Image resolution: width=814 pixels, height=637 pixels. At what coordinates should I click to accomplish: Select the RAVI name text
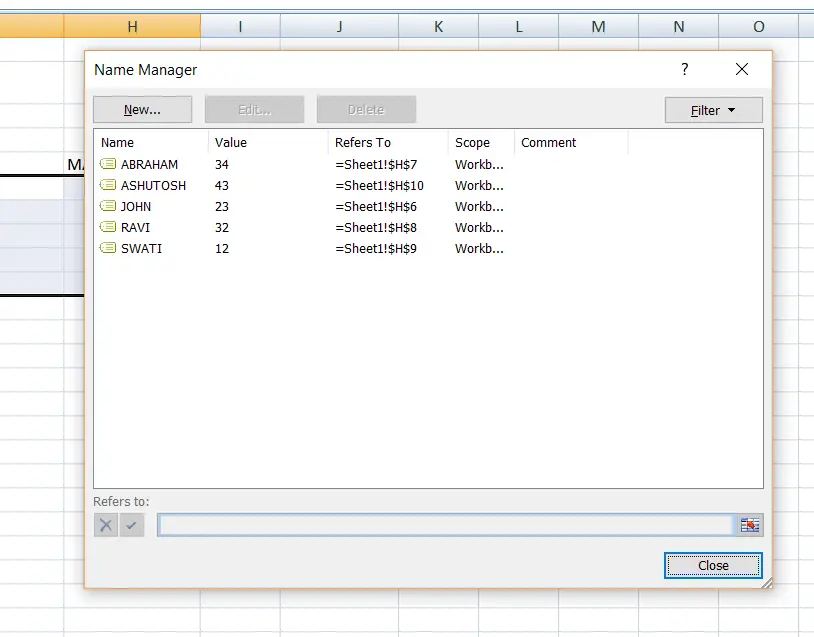pos(135,227)
